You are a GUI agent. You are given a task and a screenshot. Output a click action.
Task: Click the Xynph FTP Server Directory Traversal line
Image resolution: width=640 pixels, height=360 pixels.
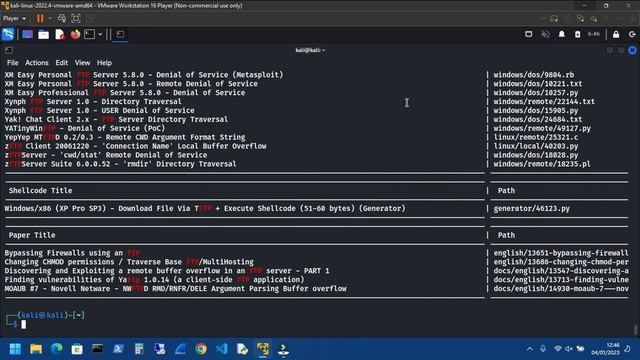pyautogui.click(x=93, y=102)
